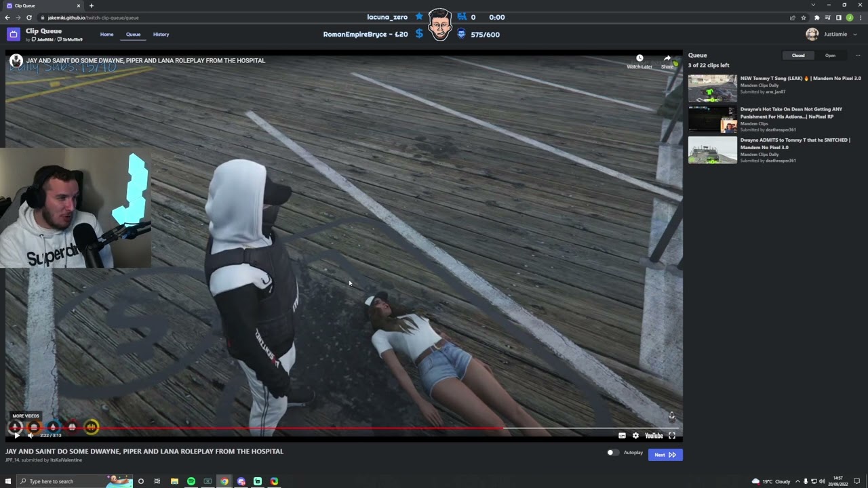Screen dimensions: 868x488
Task: Click the MORE VIDEOS label
Action: coord(26,416)
